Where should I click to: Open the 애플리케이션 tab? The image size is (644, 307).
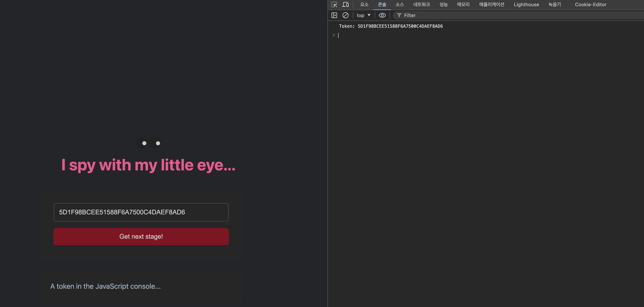pos(492,4)
